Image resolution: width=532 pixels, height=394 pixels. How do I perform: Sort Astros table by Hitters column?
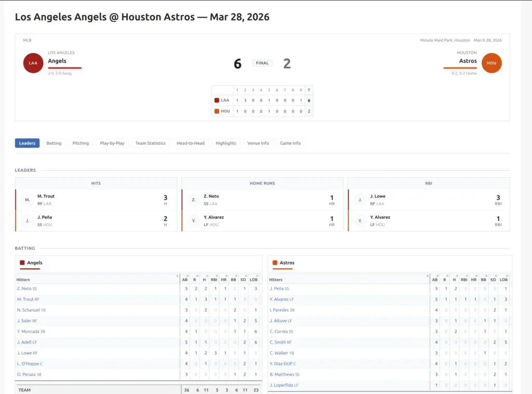[x=349, y=280]
